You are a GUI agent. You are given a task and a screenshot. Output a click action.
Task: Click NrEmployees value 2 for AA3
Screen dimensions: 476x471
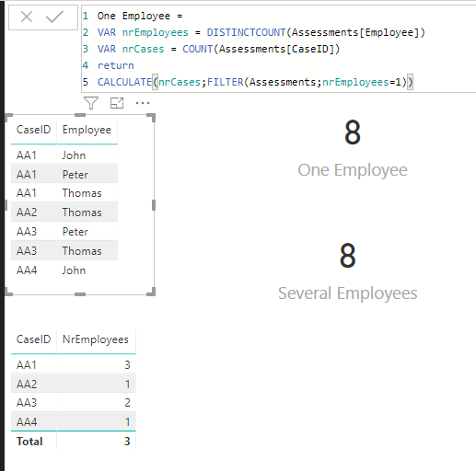click(x=127, y=403)
